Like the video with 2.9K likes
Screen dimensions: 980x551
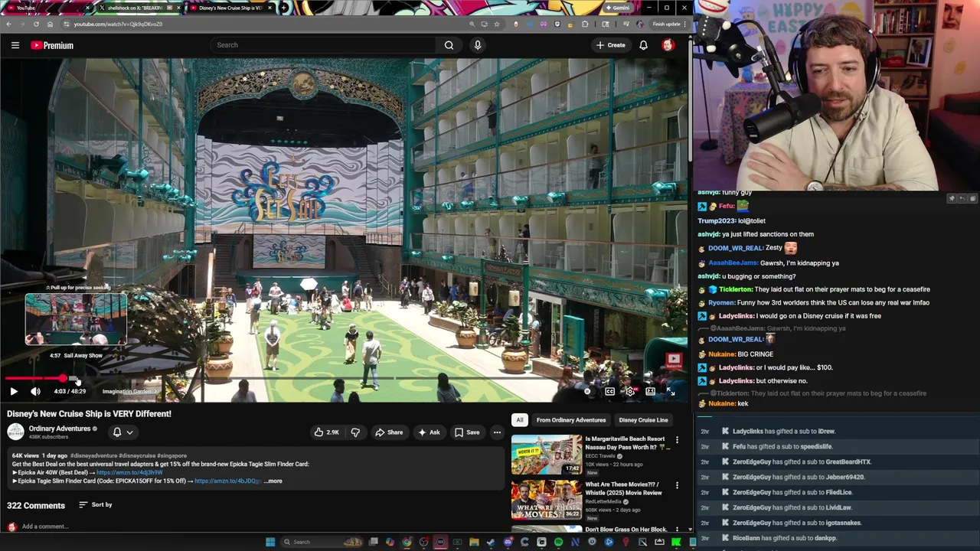tap(326, 432)
